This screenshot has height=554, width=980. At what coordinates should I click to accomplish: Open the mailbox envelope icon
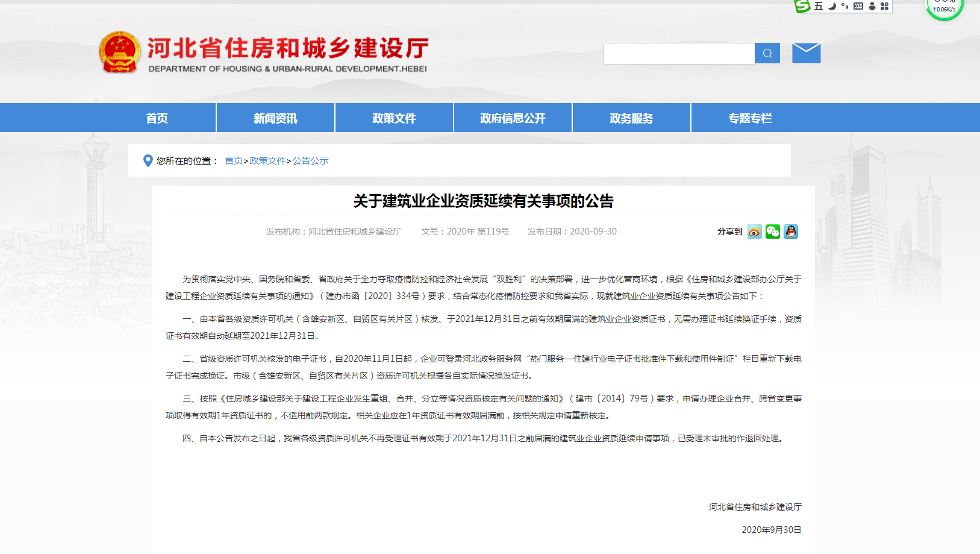pyautogui.click(x=806, y=53)
